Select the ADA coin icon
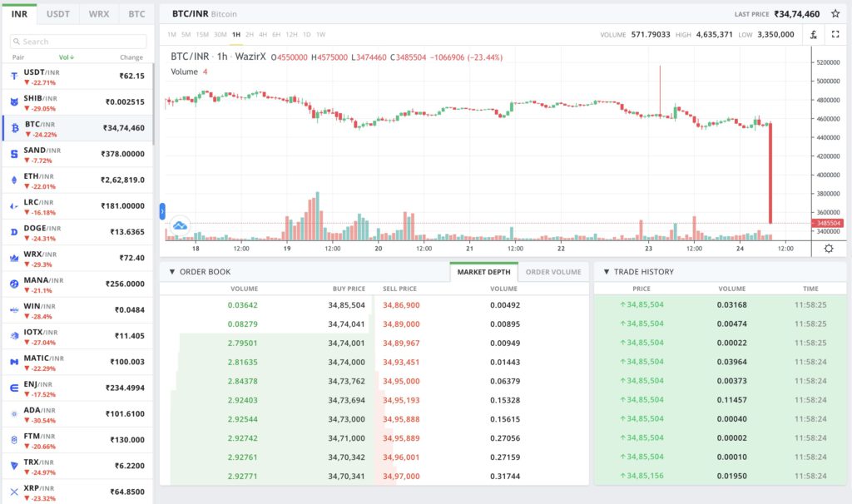The height and width of the screenshot is (504, 852). (x=14, y=414)
